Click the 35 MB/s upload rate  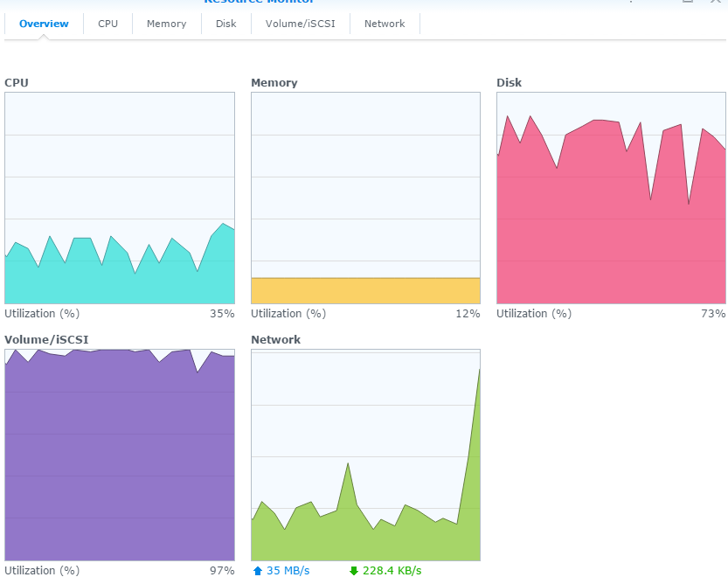click(x=288, y=571)
